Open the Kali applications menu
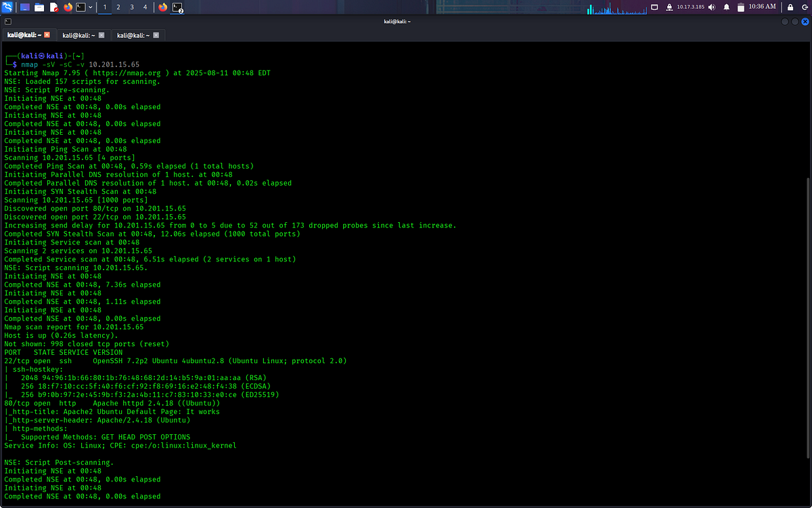 point(7,7)
